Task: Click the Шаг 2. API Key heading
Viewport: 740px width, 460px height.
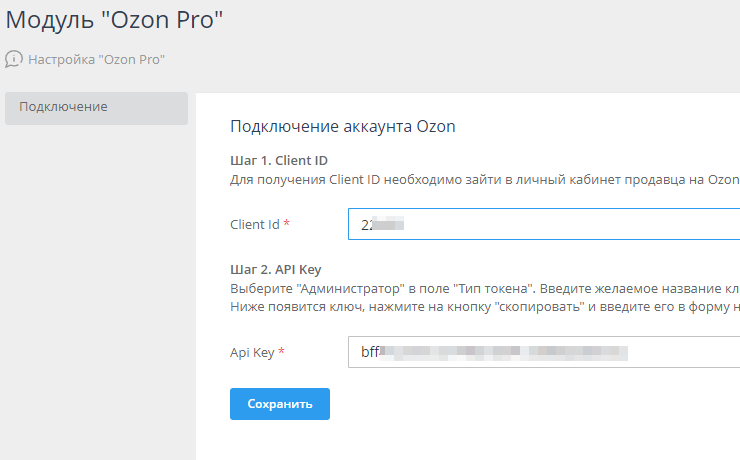Action: pos(275,270)
